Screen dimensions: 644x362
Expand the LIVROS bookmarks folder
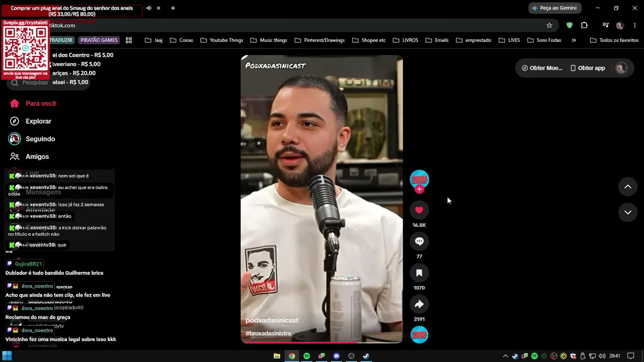click(405, 40)
